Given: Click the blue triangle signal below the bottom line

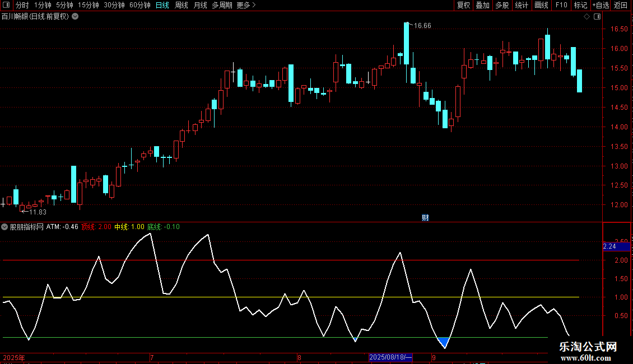Looking at the screenshot, I should tap(444, 342).
